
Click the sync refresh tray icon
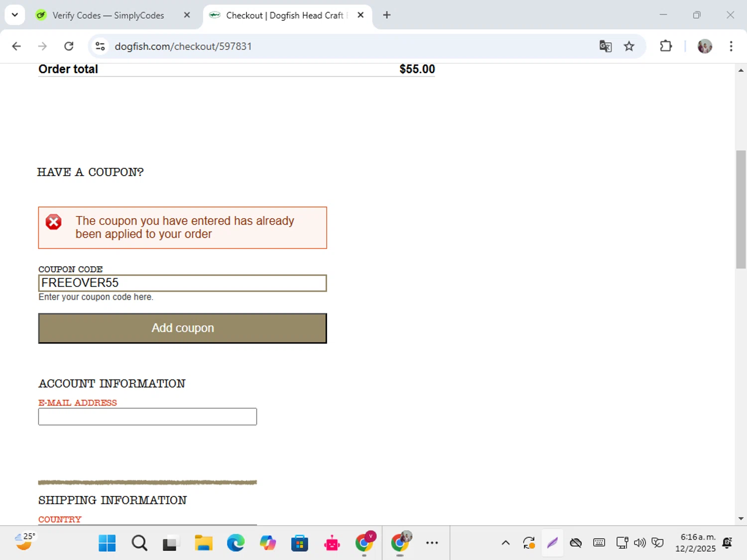tap(529, 543)
